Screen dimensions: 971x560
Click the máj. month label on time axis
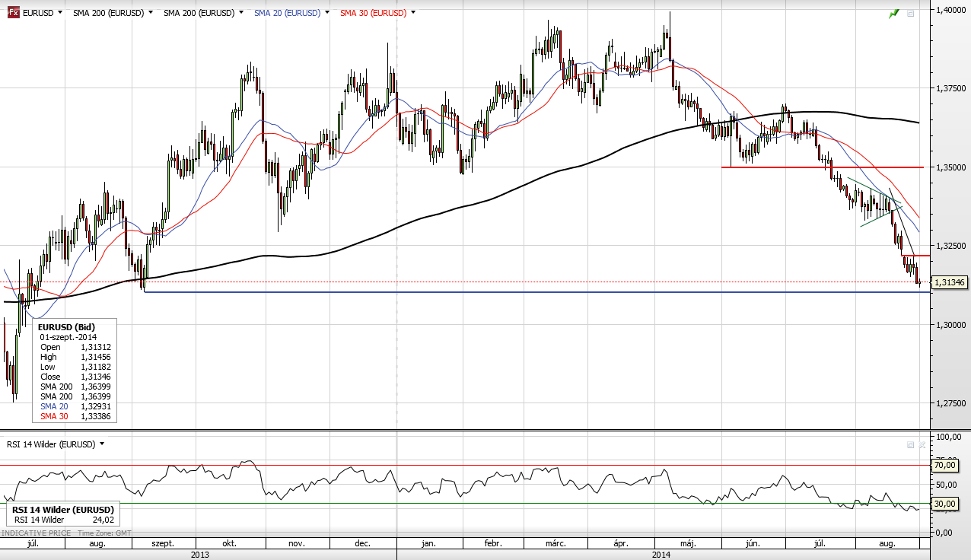(689, 543)
